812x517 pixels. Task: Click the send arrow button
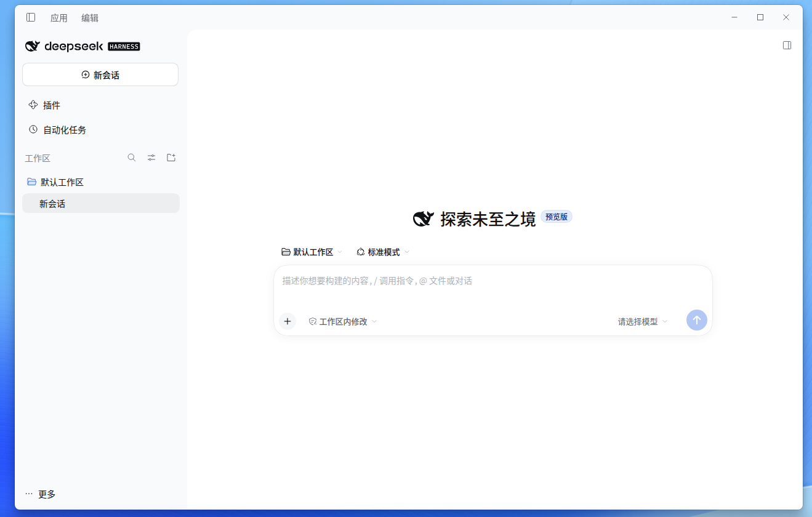point(697,320)
